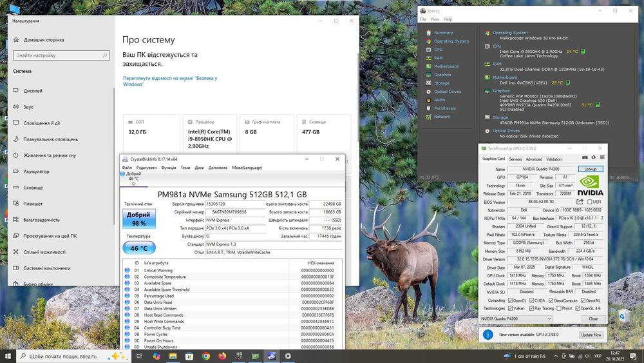
Task: Click the weather widget showing rain Fri
Action: tap(525, 357)
